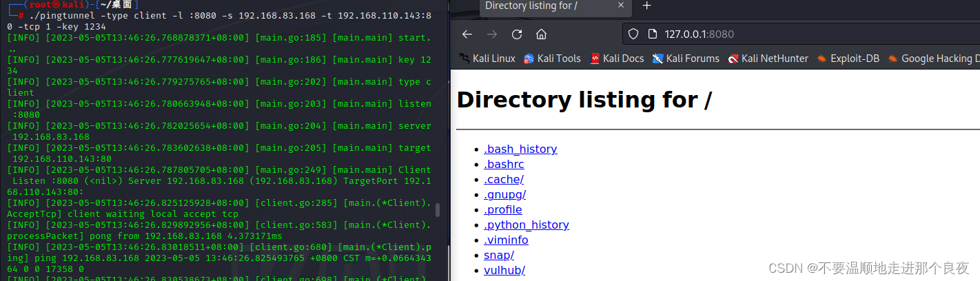Viewport: 980px width, 281px height.
Task: Click the ./pingtunnel command line in terminal
Action: [x=221, y=21]
